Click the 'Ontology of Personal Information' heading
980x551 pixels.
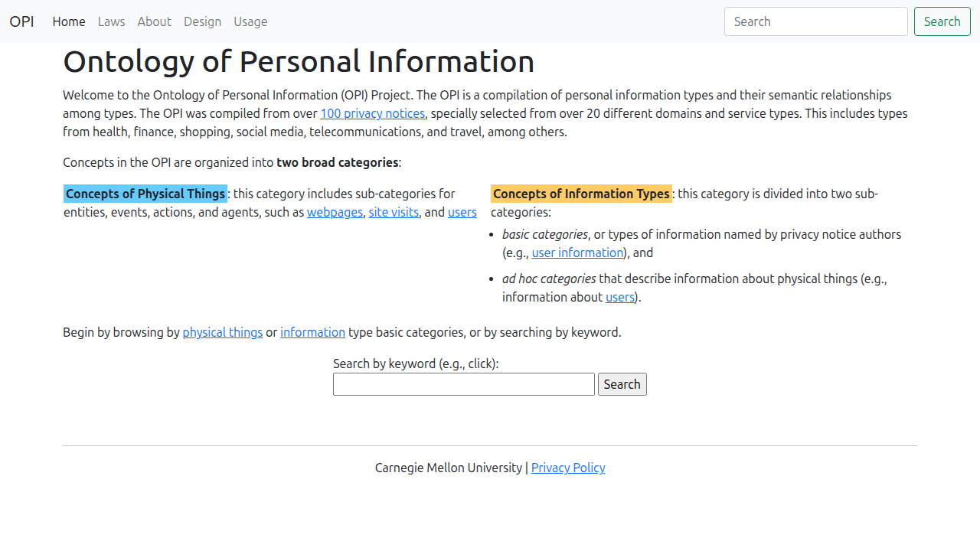click(299, 61)
